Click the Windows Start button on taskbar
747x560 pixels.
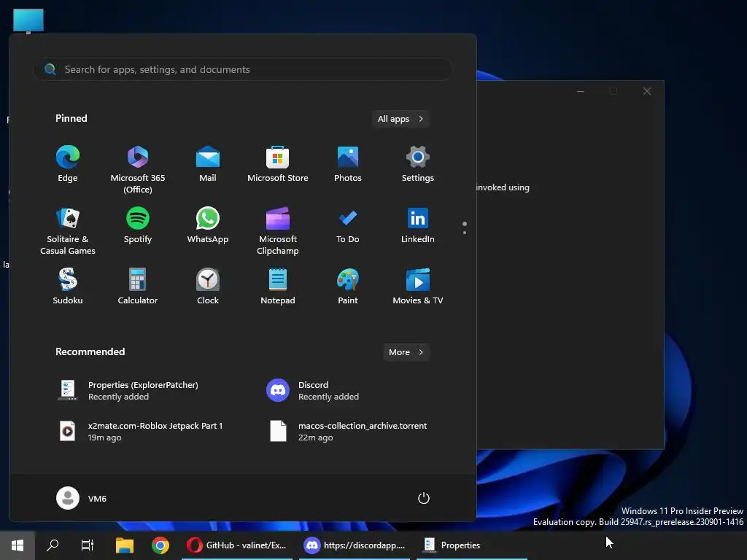pyautogui.click(x=18, y=545)
